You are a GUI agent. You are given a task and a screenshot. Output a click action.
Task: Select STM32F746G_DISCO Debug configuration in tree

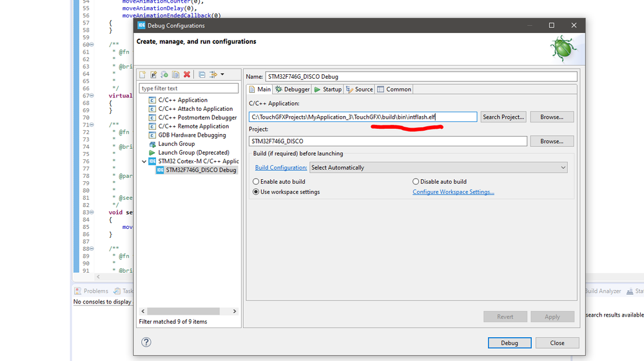coord(201,170)
